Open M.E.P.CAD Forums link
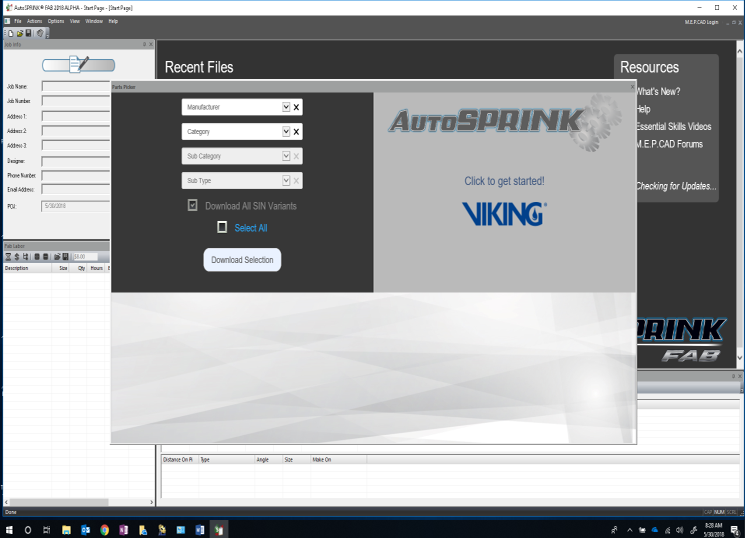 click(669, 144)
